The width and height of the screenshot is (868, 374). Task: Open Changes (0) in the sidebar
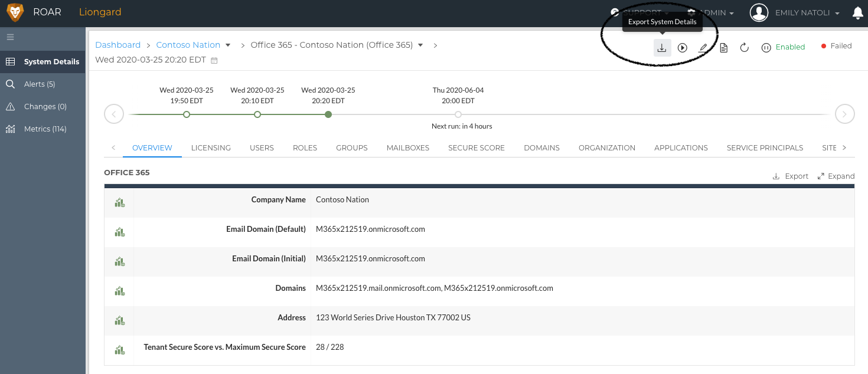(43, 107)
